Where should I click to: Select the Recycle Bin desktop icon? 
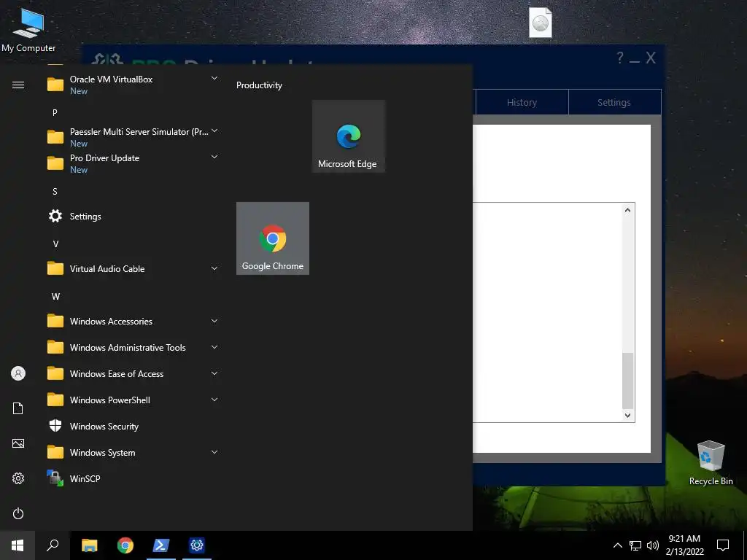pos(711,463)
